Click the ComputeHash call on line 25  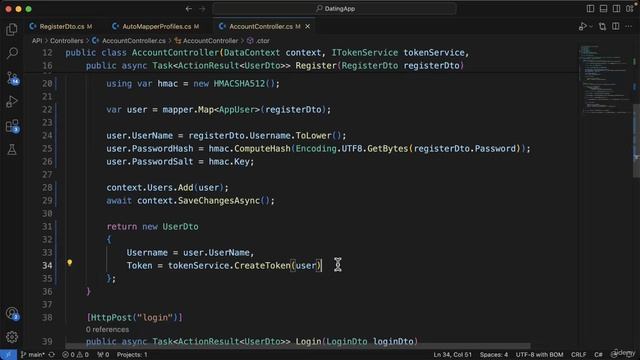(262, 149)
